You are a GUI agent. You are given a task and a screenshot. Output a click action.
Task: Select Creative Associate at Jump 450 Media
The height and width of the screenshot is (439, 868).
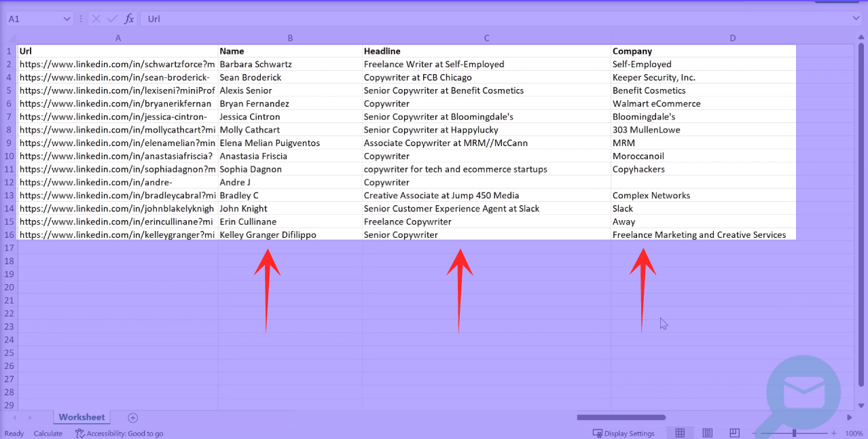[486, 196]
